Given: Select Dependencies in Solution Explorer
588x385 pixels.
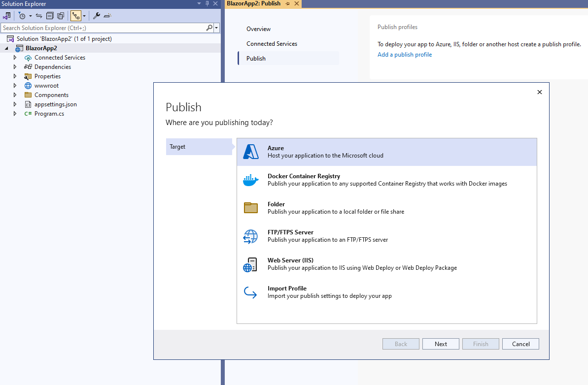Looking at the screenshot, I should 53,66.
